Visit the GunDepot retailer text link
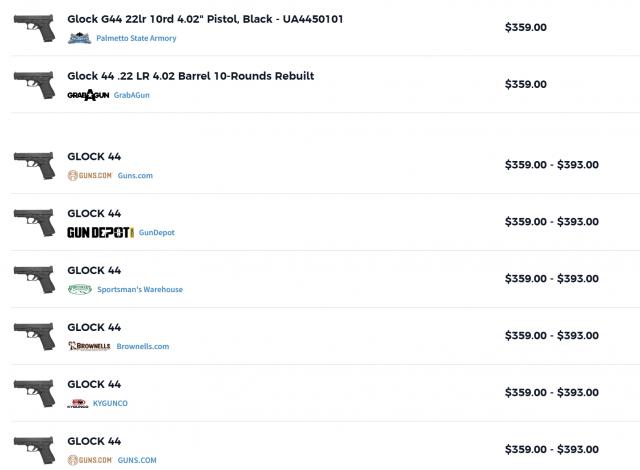The image size is (640, 470). 156,232
